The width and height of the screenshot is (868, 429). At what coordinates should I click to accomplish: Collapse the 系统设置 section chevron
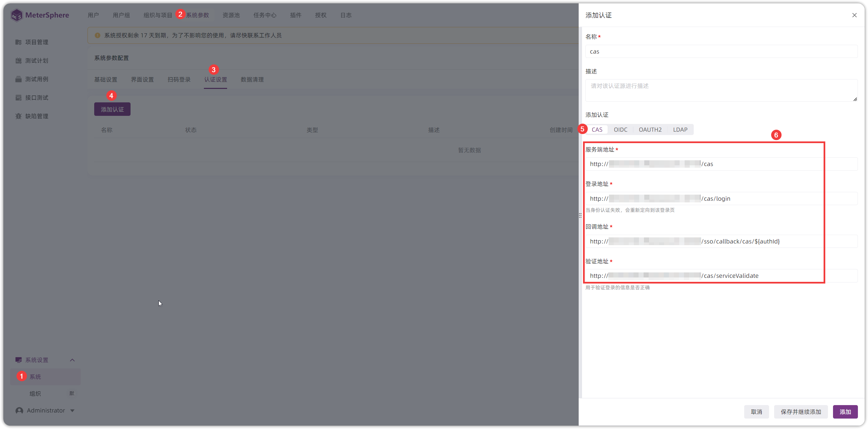click(72, 360)
